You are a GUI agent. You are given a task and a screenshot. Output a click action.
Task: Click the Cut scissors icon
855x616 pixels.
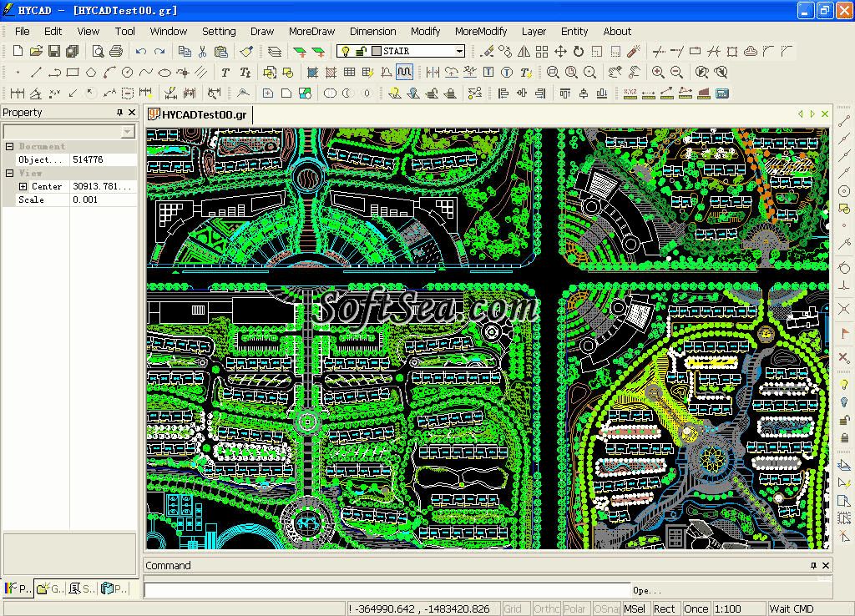(202, 52)
